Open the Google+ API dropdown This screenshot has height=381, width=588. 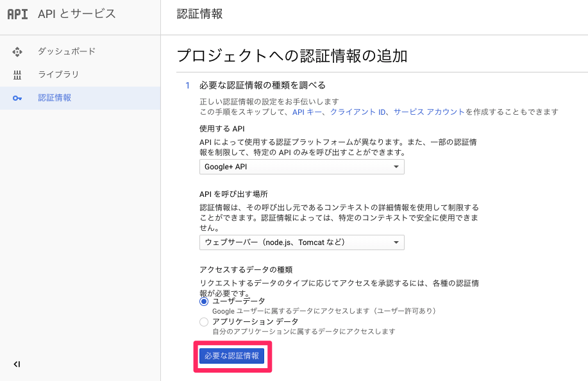point(301,167)
